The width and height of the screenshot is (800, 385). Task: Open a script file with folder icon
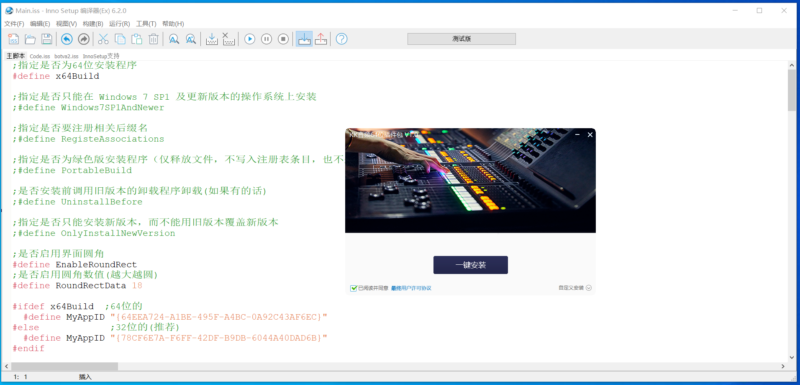pyautogui.click(x=30, y=39)
